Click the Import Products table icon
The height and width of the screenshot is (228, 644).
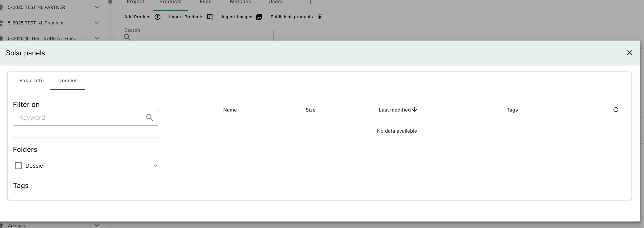pos(210,17)
